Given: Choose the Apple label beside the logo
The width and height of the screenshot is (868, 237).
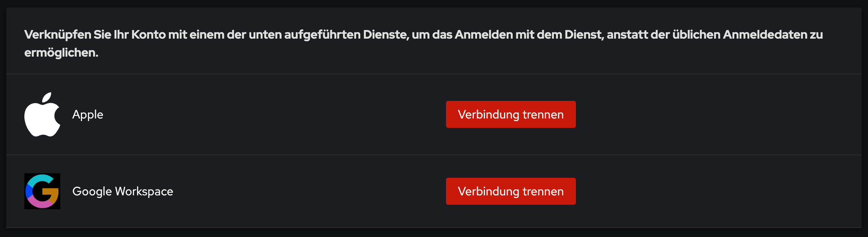Looking at the screenshot, I should (88, 114).
